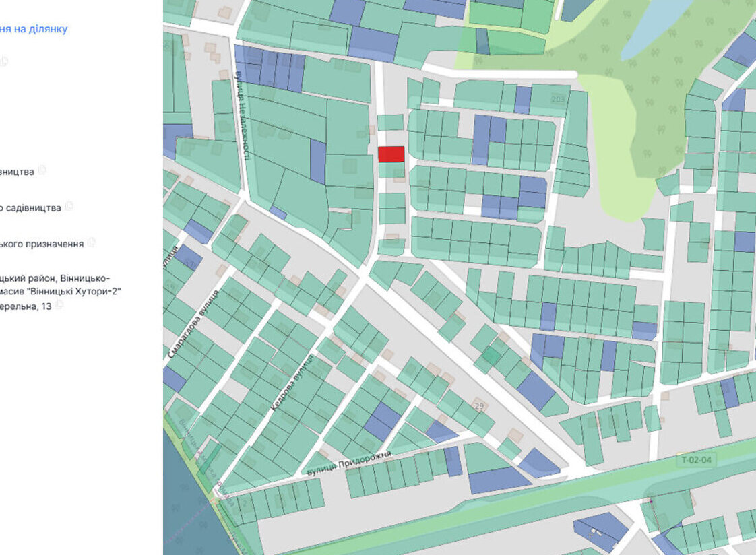Select the red highlighted parcel on map
This screenshot has height=555, width=756.
tap(391, 154)
